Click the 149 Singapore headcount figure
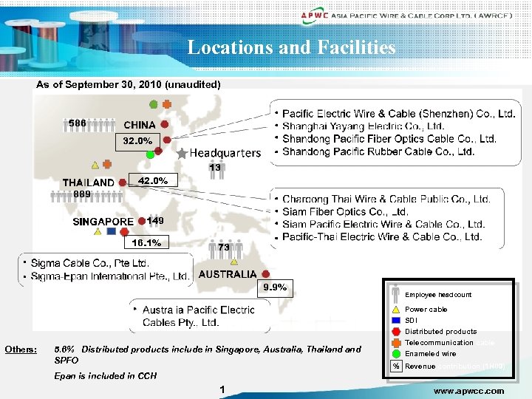This screenshot has height=399, width=532. [155, 220]
